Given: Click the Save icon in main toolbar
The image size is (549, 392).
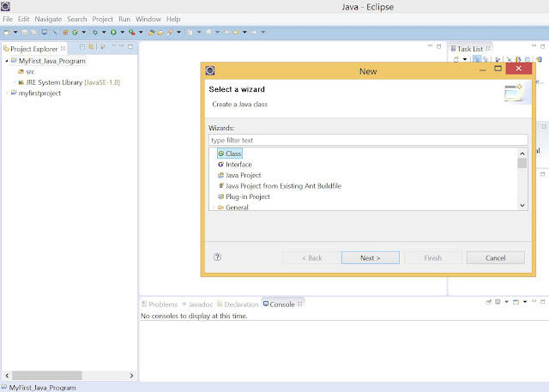Looking at the screenshot, I should coord(25,33).
